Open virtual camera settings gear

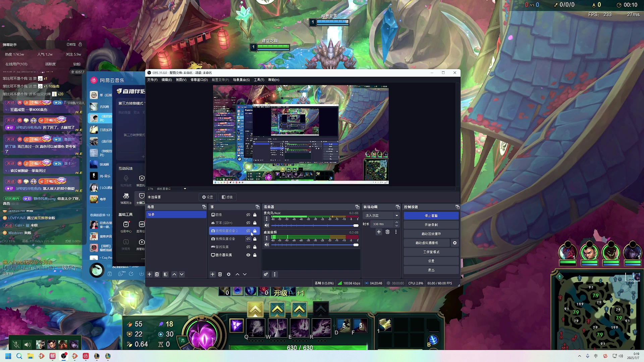pyautogui.click(x=455, y=243)
